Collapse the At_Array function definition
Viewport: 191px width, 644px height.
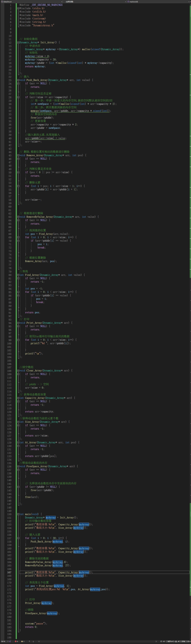pyautogui.click(x=18, y=443)
